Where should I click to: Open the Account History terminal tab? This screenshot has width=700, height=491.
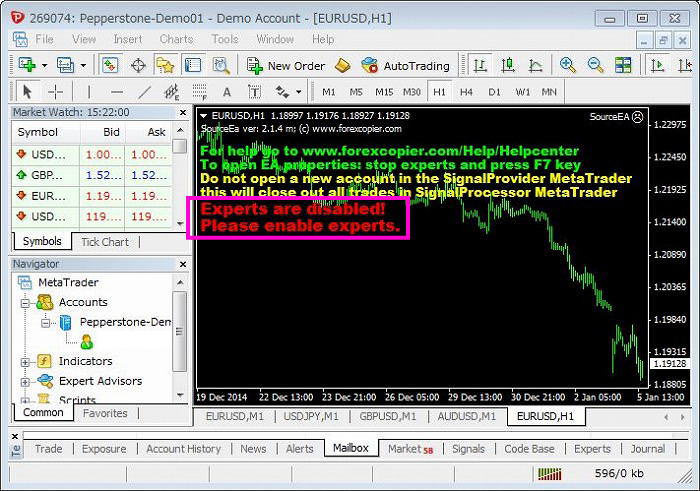click(x=183, y=449)
